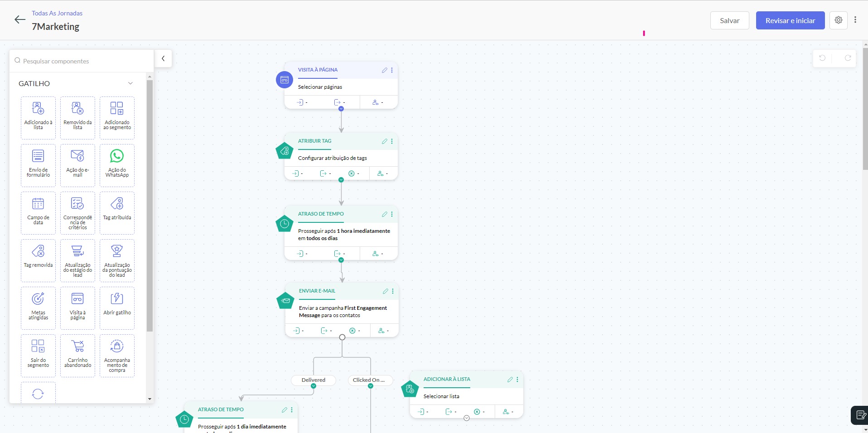Open the journey settings gear

838,20
